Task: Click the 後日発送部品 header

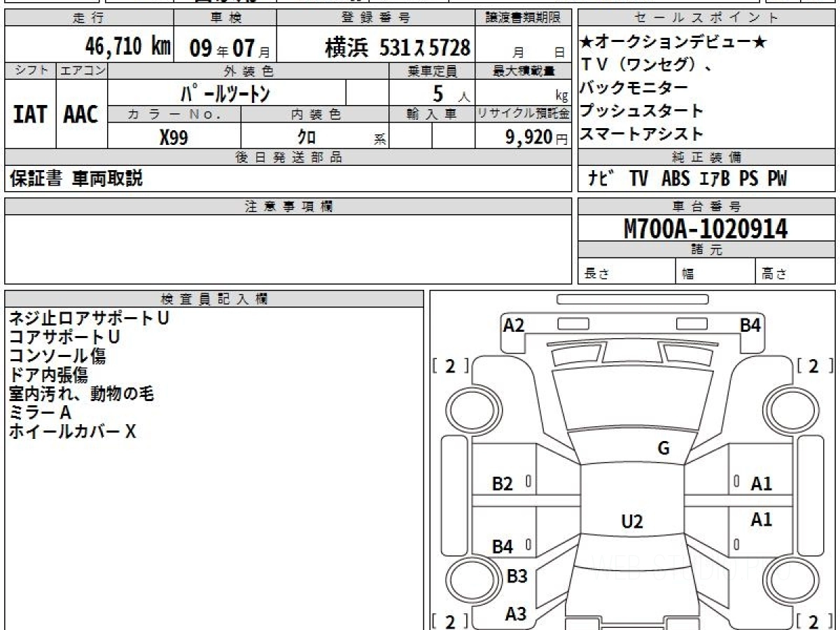Action: click(288, 157)
